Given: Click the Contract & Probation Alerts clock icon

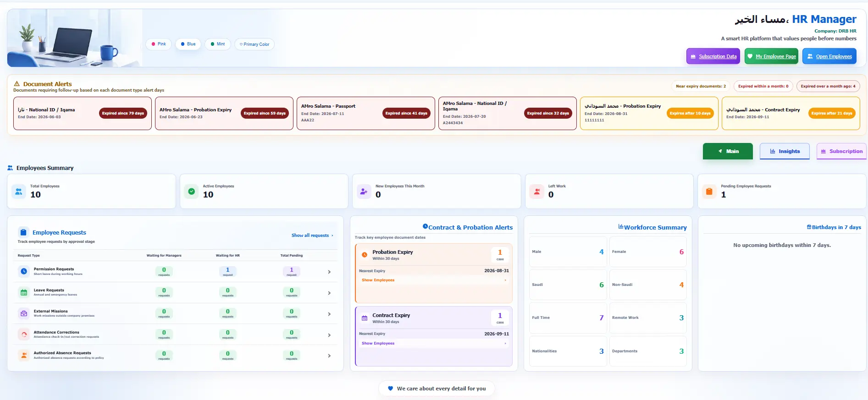Looking at the screenshot, I should [x=425, y=226].
